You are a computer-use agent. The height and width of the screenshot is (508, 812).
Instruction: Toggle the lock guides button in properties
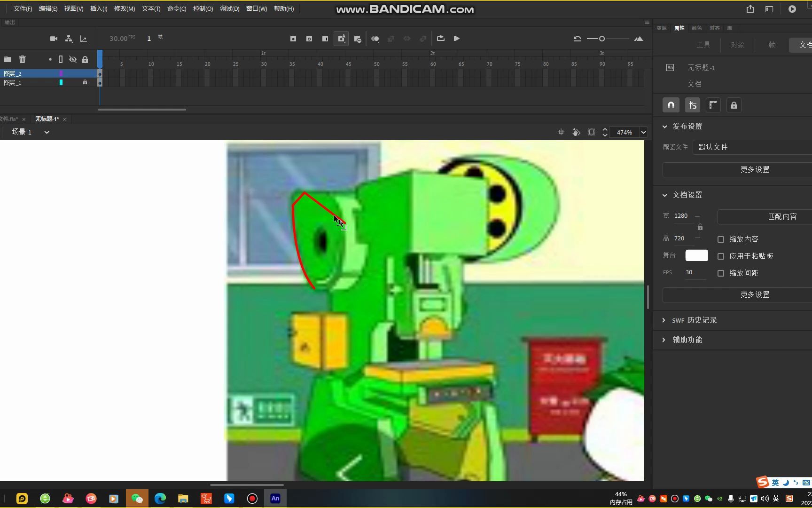tap(734, 105)
